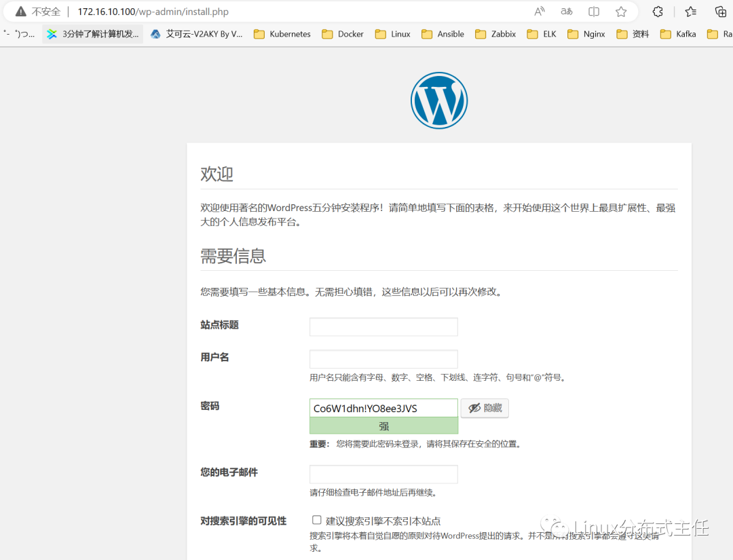Open the 3分钟了解计算机发 bookmark
This screenshot has width=733, height=560.
tap(92, 34)
